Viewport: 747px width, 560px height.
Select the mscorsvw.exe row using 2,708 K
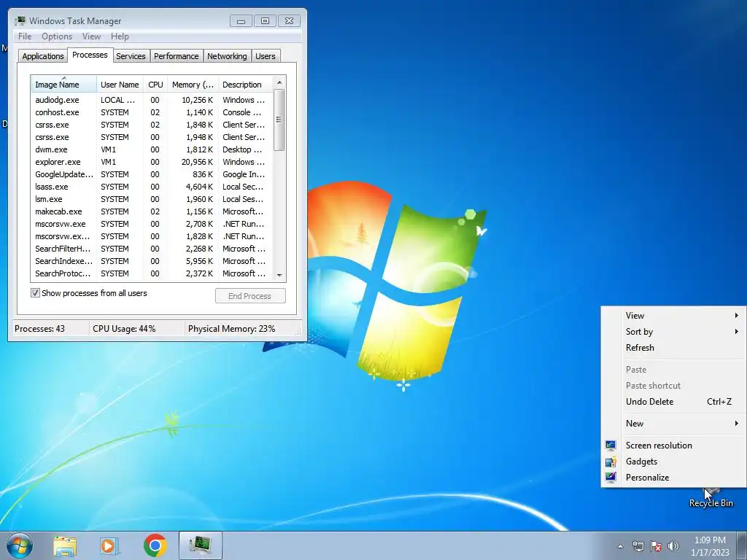point(152,224)
